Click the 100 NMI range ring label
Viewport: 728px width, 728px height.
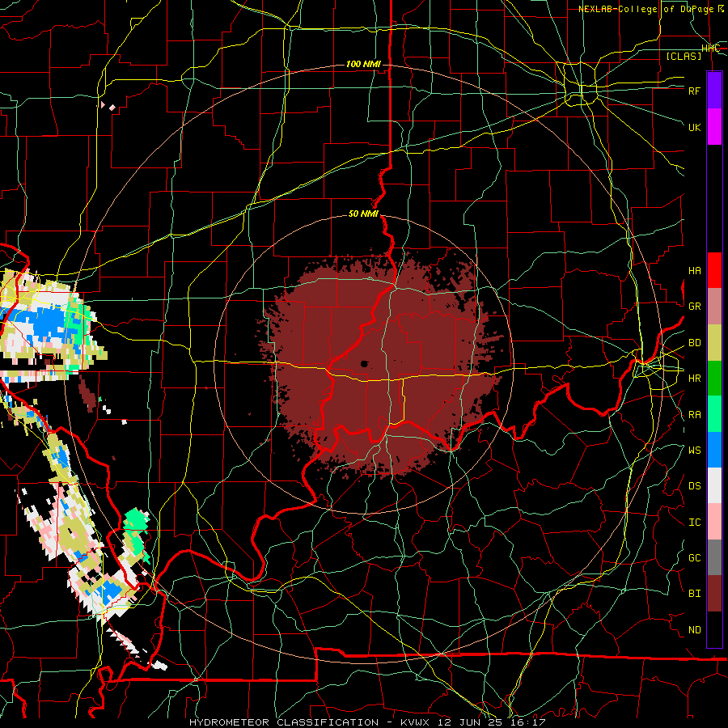(363, 64)
